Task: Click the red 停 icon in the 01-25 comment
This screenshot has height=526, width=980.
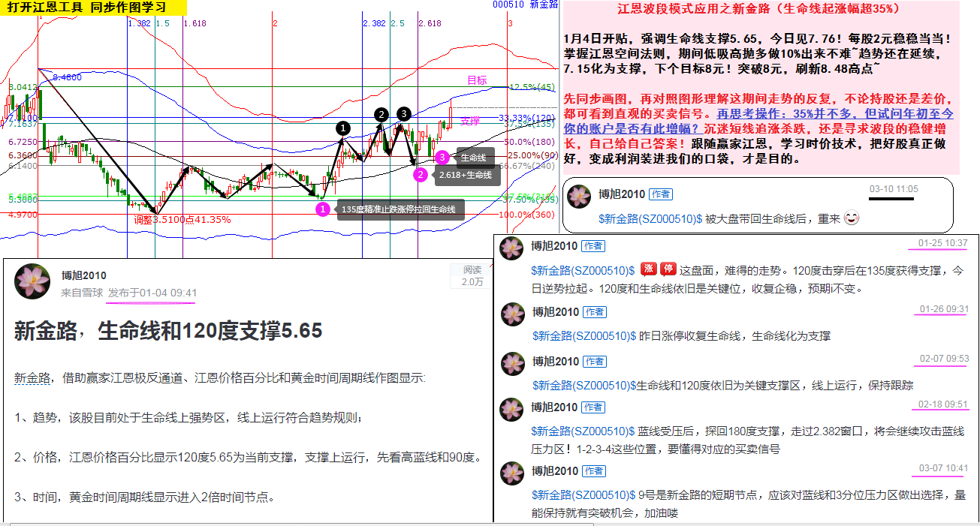Action: click(667, 270)
